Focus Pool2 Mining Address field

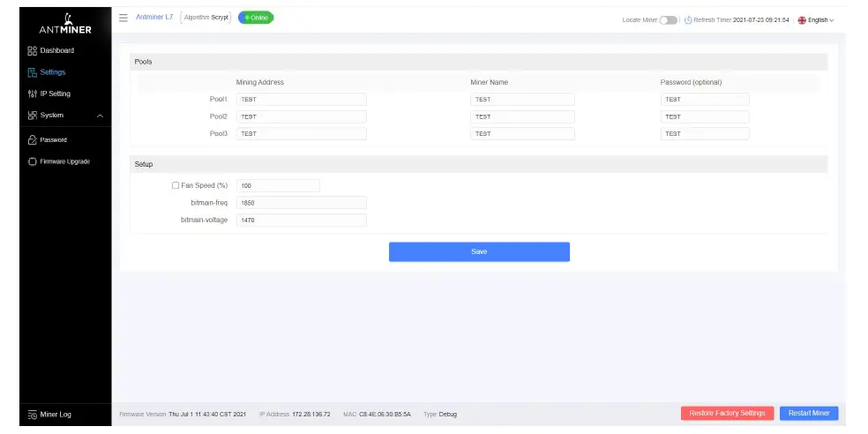tap(301, 116)
